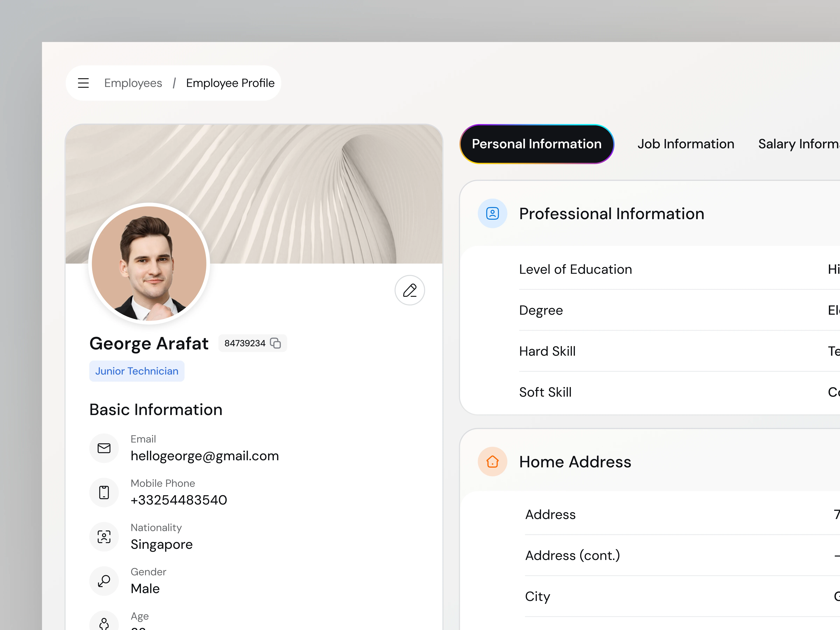The height and width of the screenshot is (630, 840).
Task: Open the hamburger menu icon
Action: coord(83,83)
